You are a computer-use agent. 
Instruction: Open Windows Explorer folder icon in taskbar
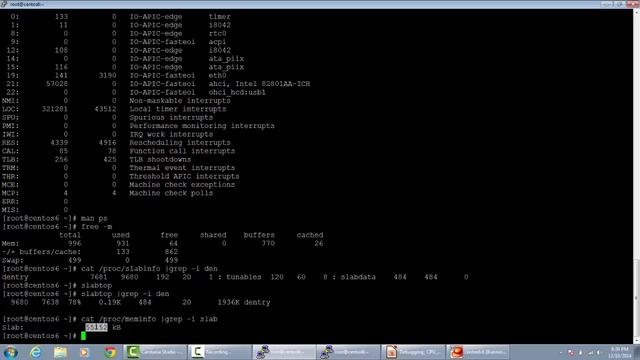click(x=60, y=352)
